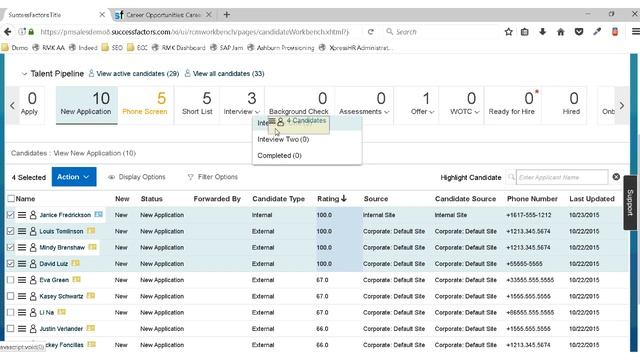Uncheck Louis Tomlinson's checkbox
The height and width of the screenshot is (360, 640).
tap(11, 231)
